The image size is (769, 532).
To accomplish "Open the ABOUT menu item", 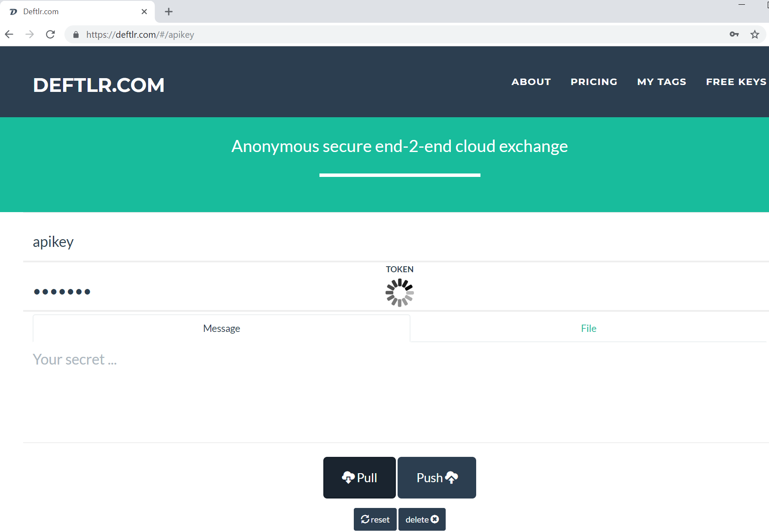I will pos(531,82).
